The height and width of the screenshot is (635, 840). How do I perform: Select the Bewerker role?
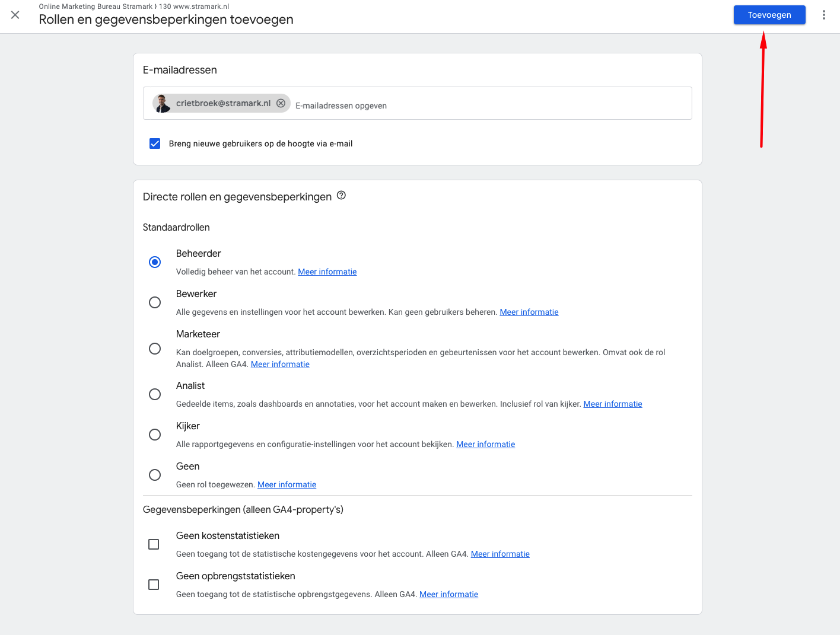click(155, 302)
